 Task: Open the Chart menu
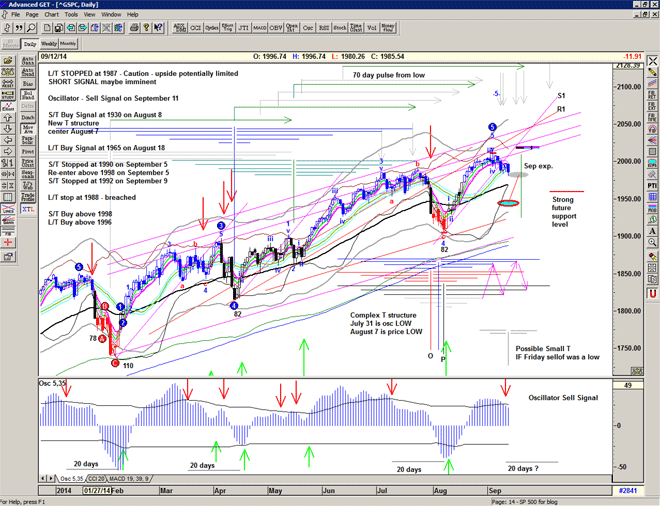click(51, 15)
